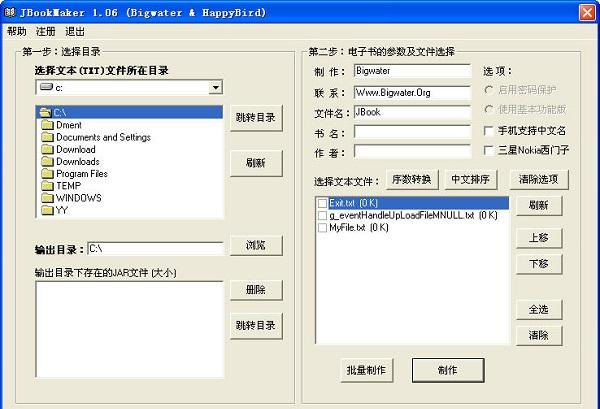
Task: Select the 启用密码保护 radio button
Action: [489, 90]
